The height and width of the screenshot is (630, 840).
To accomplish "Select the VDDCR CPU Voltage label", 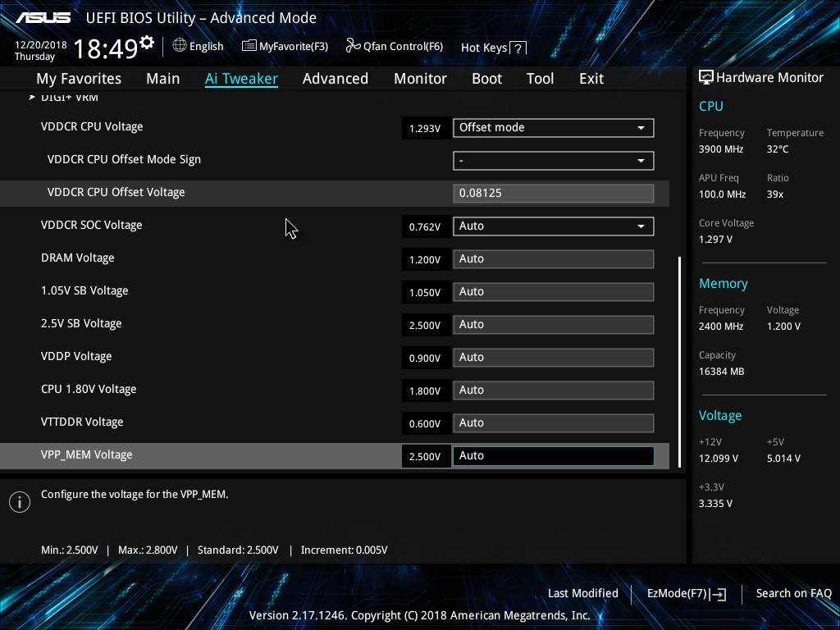I will point(92,127).
